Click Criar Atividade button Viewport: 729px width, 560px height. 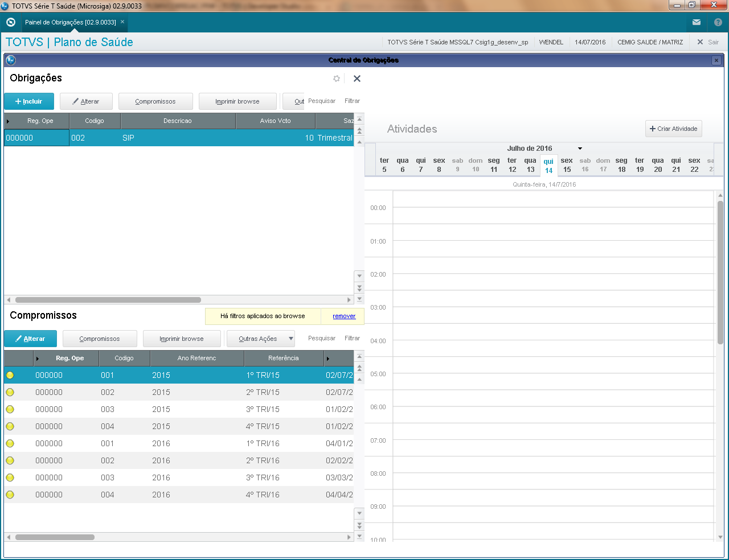(673, 129)
